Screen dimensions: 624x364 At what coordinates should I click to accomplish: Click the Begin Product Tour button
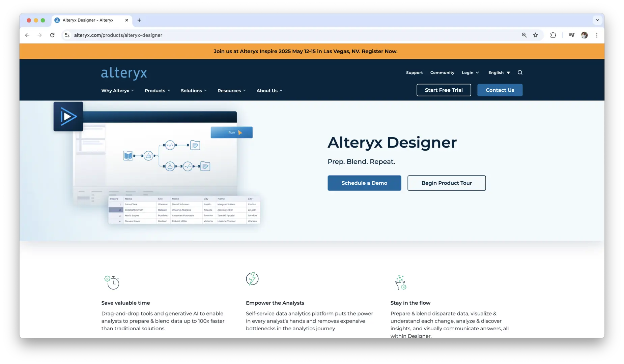(x=447, y=183)
